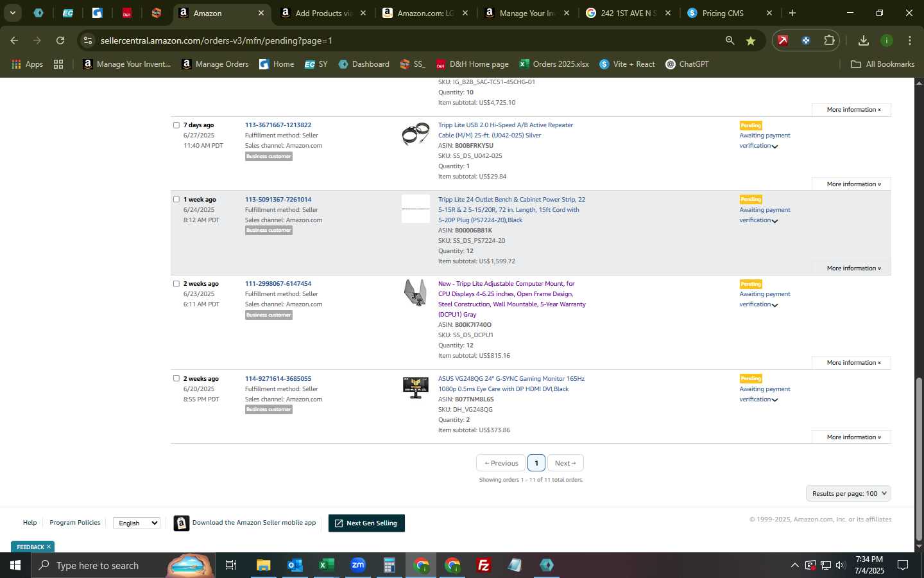Open the browser extensions puzzle icon
This screenshot has width=924, height=578.
pyautogui.click(x=829, y=40)
